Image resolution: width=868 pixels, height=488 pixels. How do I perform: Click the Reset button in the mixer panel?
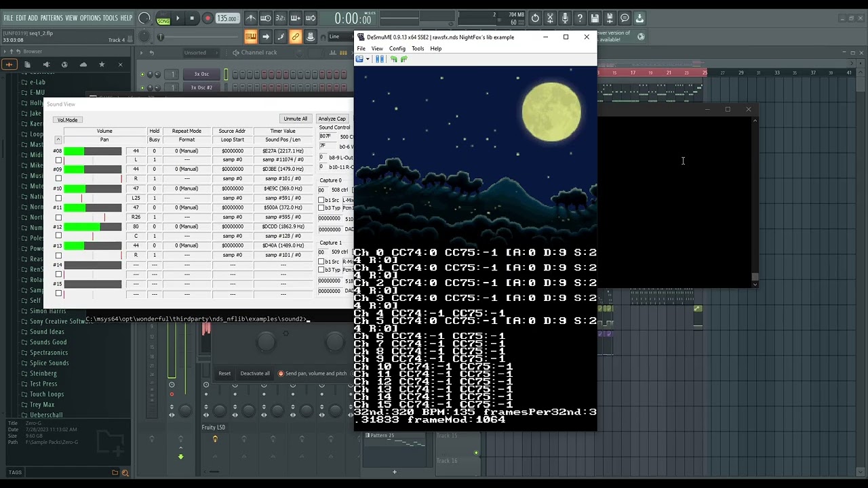click(x=224, y=373)
